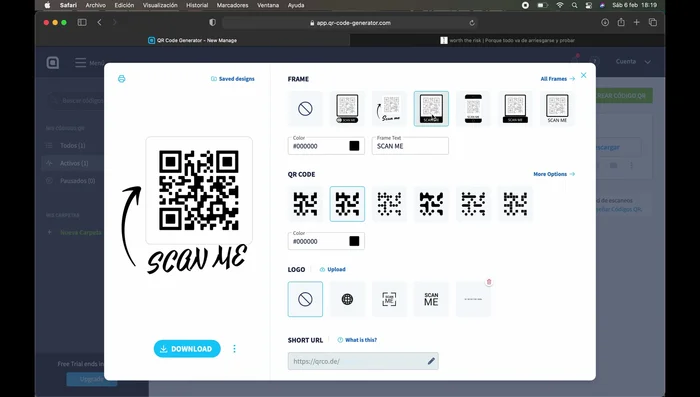Choose the handwritten arrow Scan me frame
700x397 pixels.
[x=389, y=109]
